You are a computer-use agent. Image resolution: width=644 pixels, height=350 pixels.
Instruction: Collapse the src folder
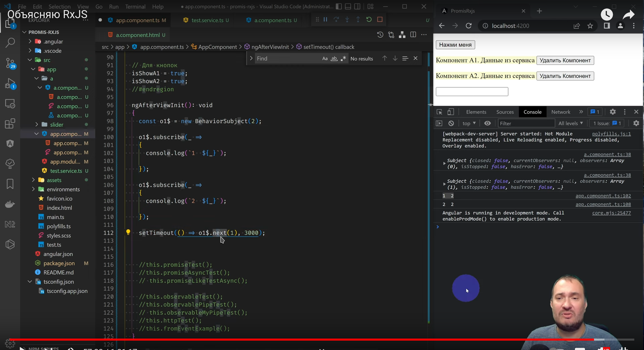coord(30,60)
